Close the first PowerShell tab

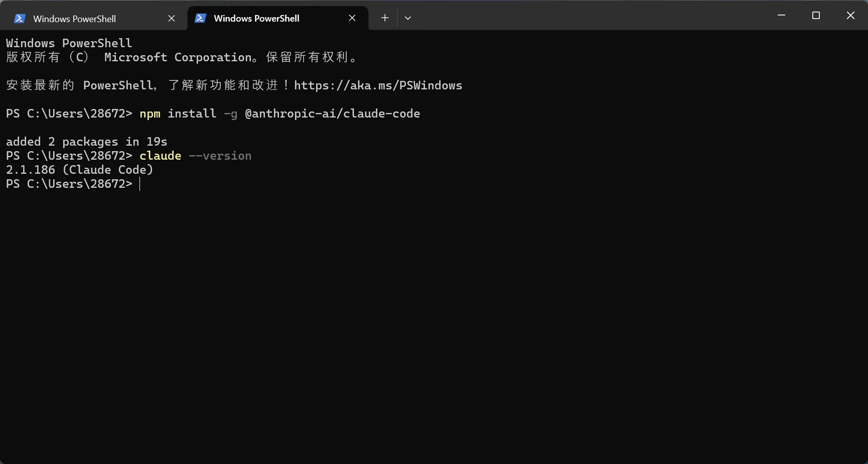click(172, 19)
